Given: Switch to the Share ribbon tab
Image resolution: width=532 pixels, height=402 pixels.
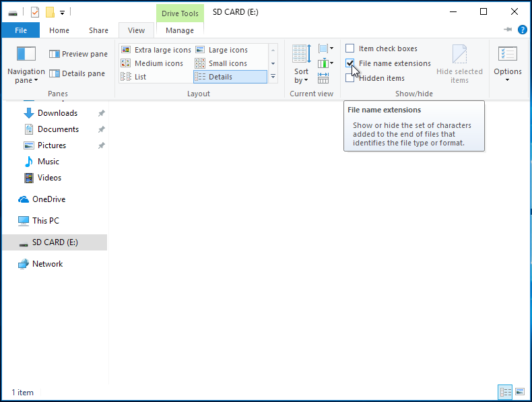Looking at the screenshot, I should [x=98, y=30].
